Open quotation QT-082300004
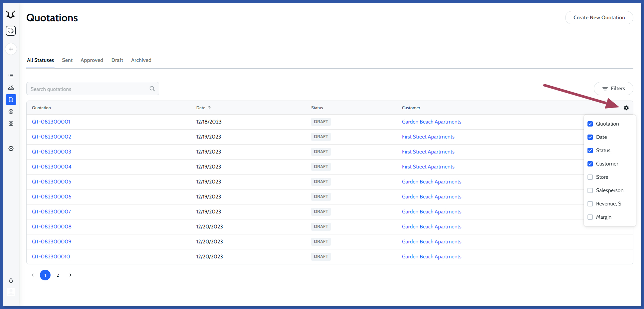The width and height of the screenshot is (644, 309). coord(52,167)
